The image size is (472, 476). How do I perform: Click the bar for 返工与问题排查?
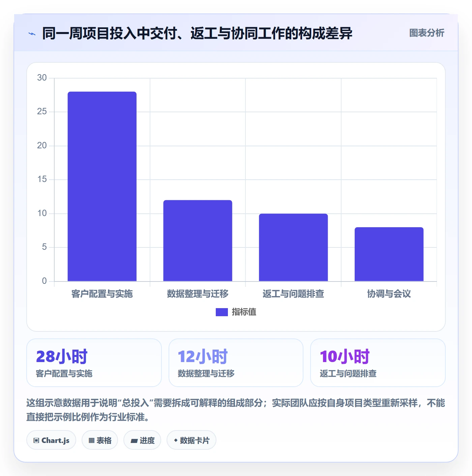[x=293, y=247]
